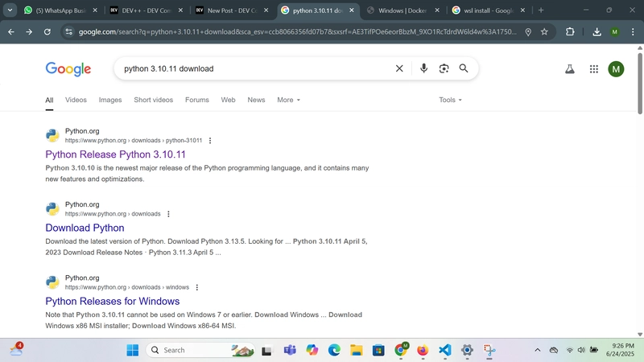The image size is (644, 362).
Task: Open Microsoft Edge from taskbar
Action: 334,350
